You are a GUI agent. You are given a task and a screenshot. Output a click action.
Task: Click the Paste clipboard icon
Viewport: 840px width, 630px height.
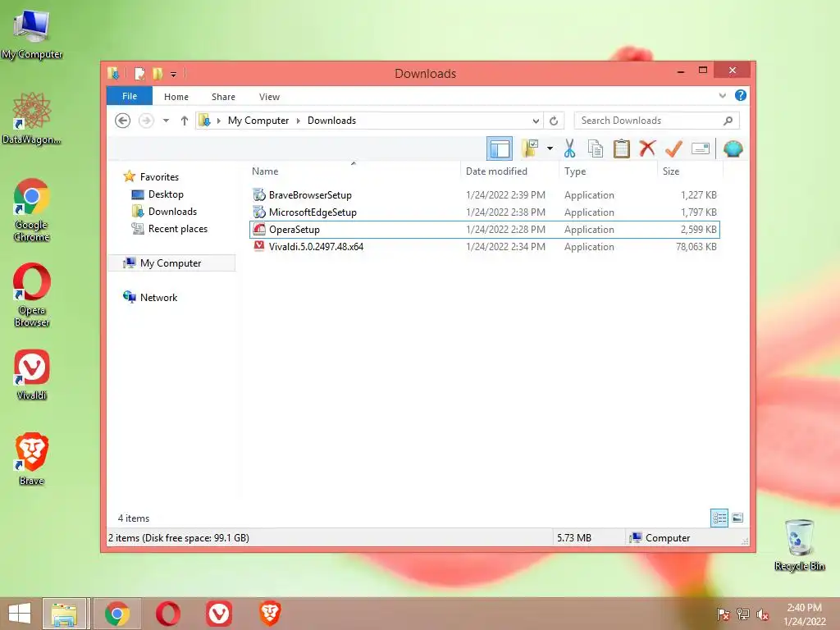[622, 148]
